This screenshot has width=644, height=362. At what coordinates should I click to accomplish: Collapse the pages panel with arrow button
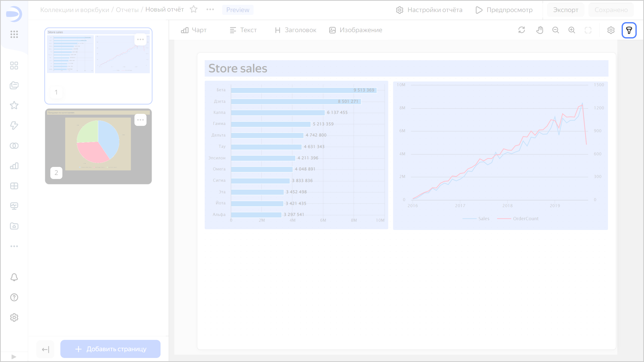(45, 349)
